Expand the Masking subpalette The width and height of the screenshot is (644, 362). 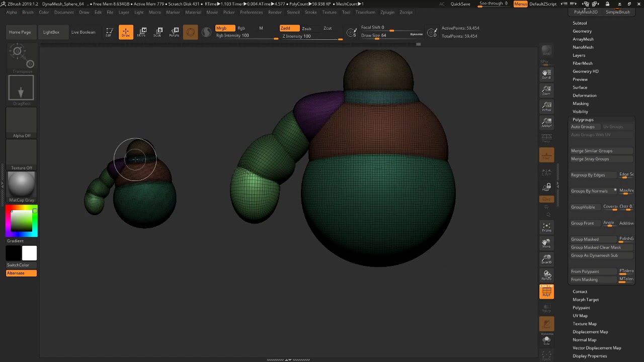(581, 104)
